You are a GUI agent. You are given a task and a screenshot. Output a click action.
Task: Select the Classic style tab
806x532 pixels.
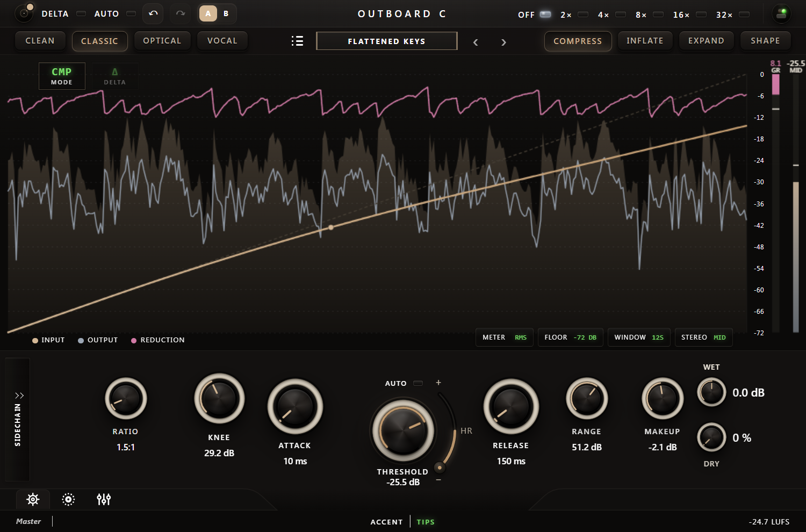pyautogui.click(x=99, y=41)
